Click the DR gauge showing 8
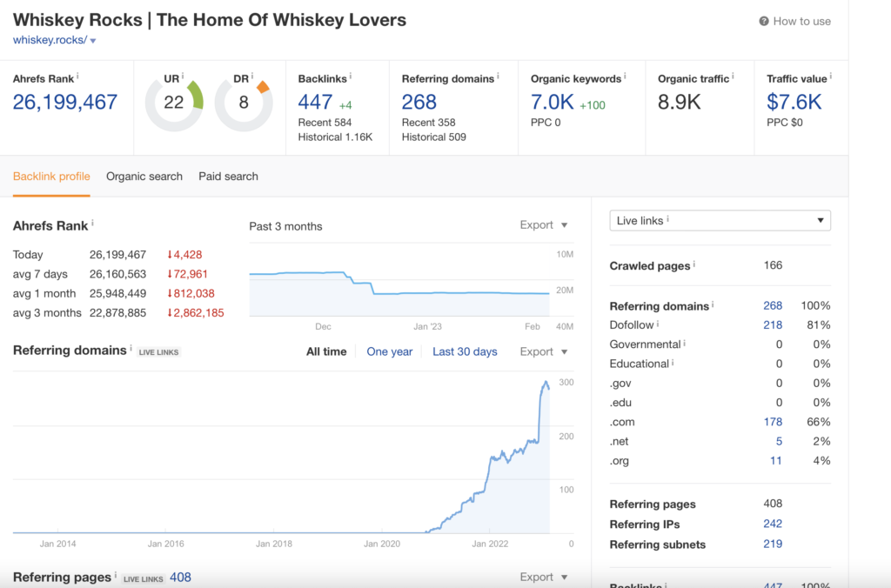This screenshot has width=891, height=588. 244,103
